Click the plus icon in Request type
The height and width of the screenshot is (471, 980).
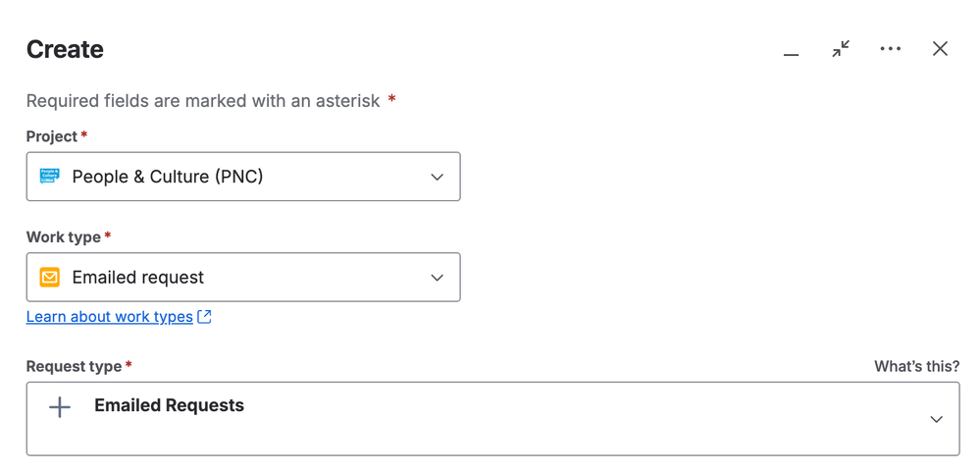pyautogui.click(x=60, y=407)
